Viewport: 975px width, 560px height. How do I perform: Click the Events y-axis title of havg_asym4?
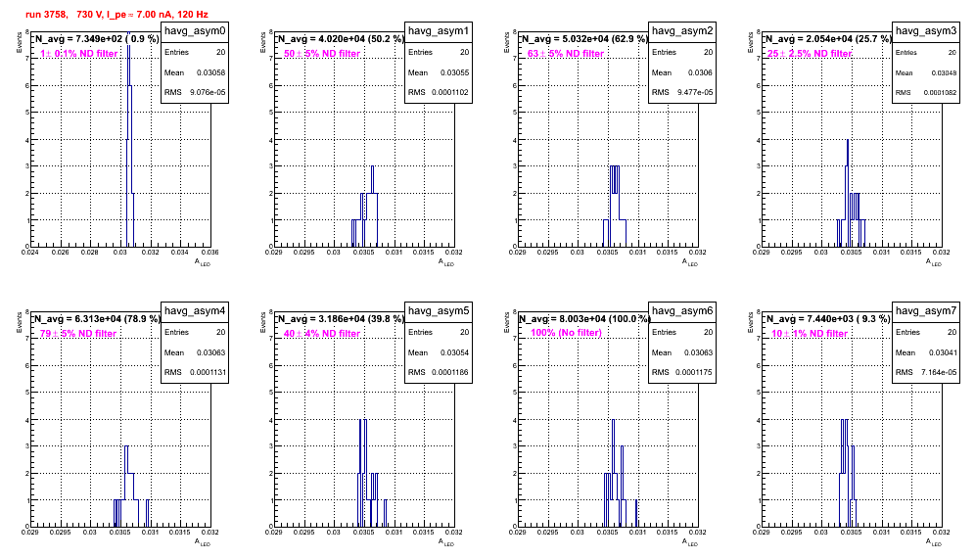point(20,322)
